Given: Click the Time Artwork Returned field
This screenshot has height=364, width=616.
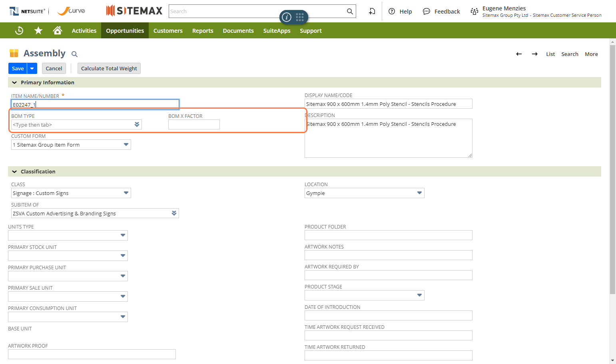Looking at the screenshot, I should (x=389, y=355).
